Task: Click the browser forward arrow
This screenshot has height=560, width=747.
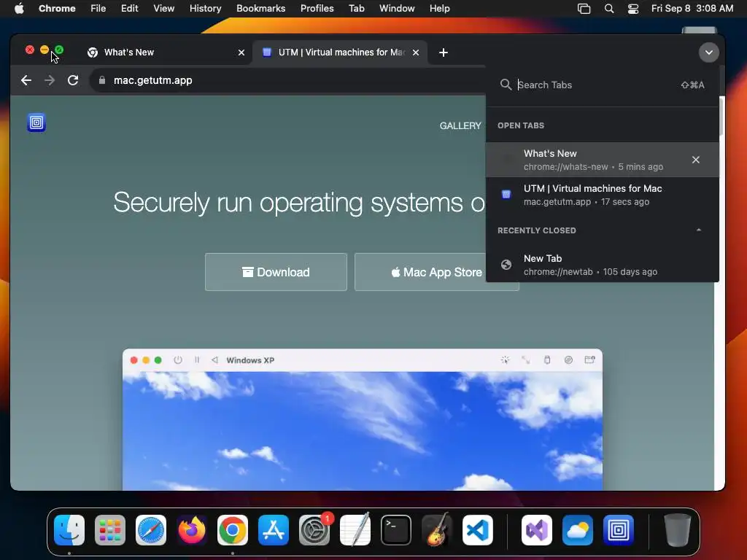Action: pos(50,80)
